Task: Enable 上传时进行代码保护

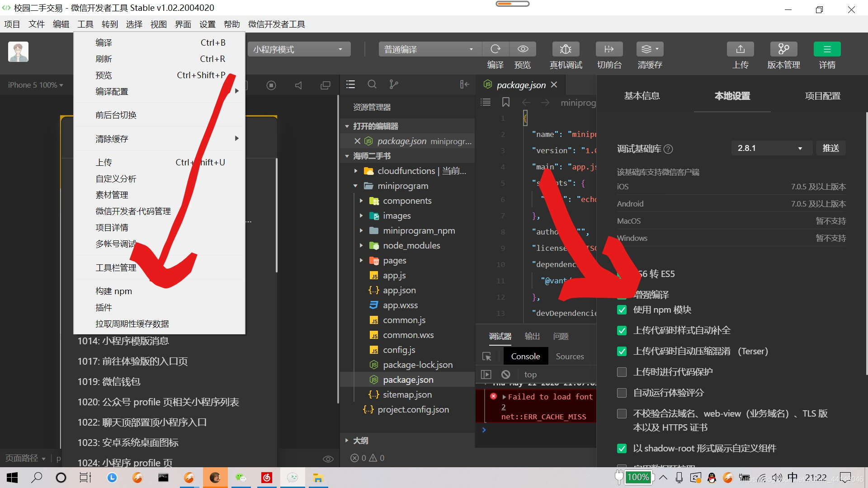Action: tap(622, 372)
